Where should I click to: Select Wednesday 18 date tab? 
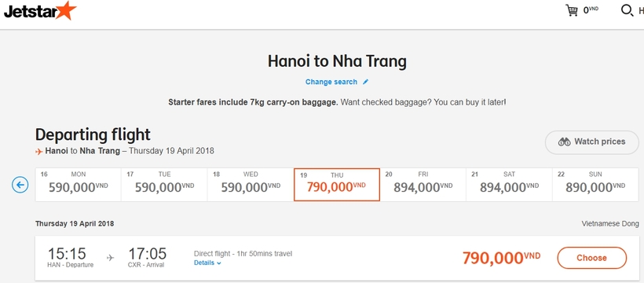(x=251, y=185)
